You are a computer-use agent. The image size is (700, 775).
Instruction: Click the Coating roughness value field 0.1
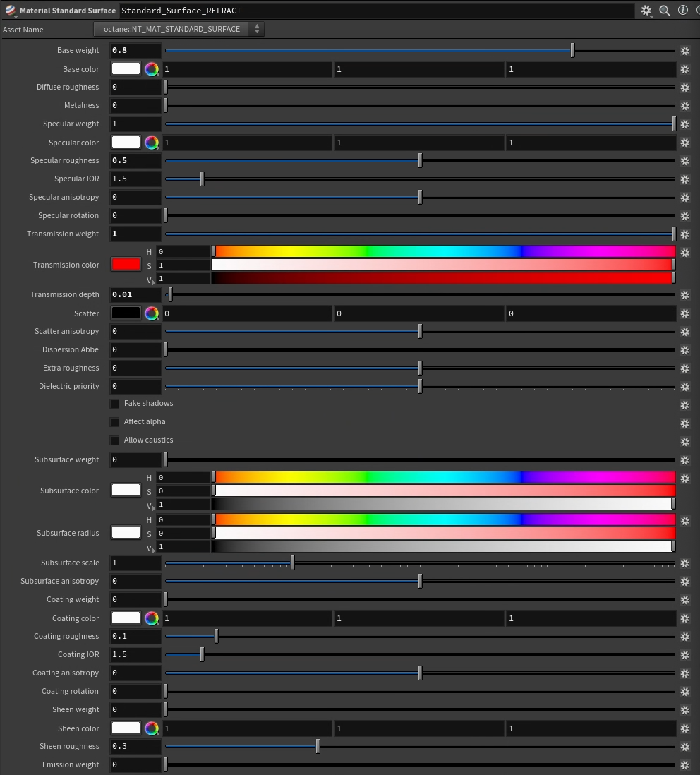135,636
